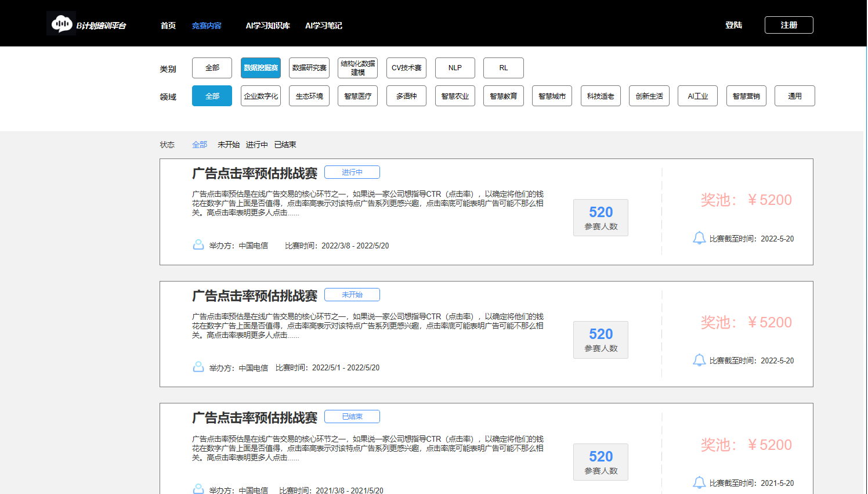Click the 奖池 ￥5200 text in 进行中 card

746,200
